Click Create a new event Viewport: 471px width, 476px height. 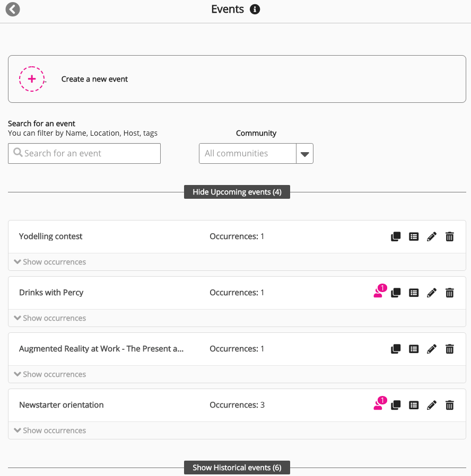tap(95, 79)
